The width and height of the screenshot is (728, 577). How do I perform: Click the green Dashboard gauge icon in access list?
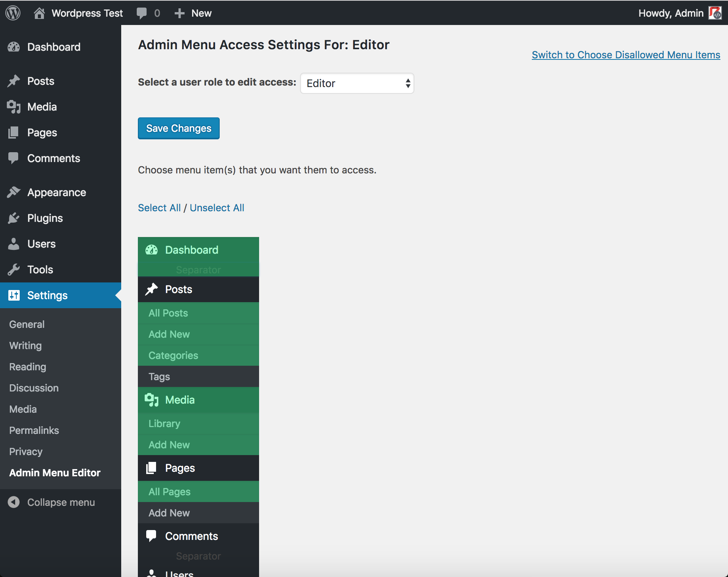(152, 250)
